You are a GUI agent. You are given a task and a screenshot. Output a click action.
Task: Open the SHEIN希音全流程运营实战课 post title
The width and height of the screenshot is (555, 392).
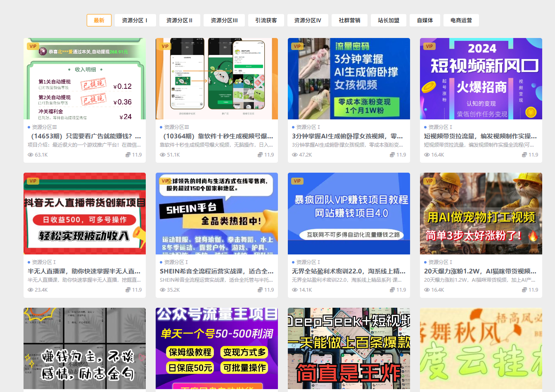point(217,271)
